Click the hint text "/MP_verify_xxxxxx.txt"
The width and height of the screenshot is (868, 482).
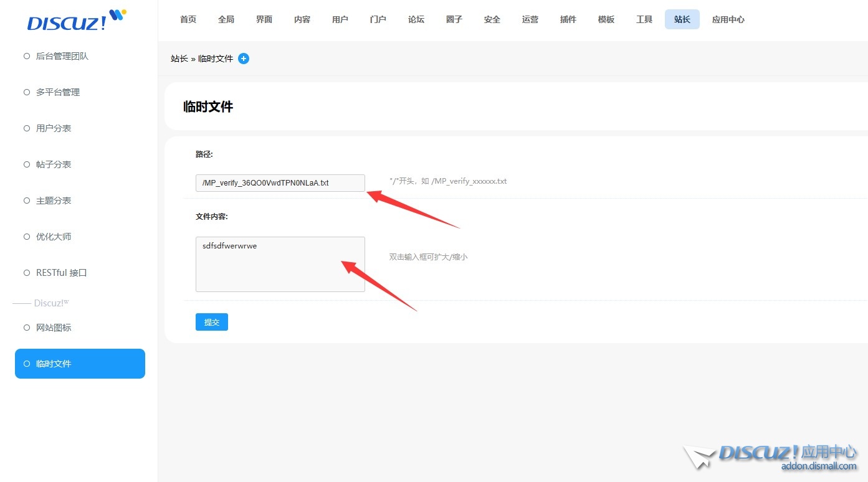(x=469, y=181)
